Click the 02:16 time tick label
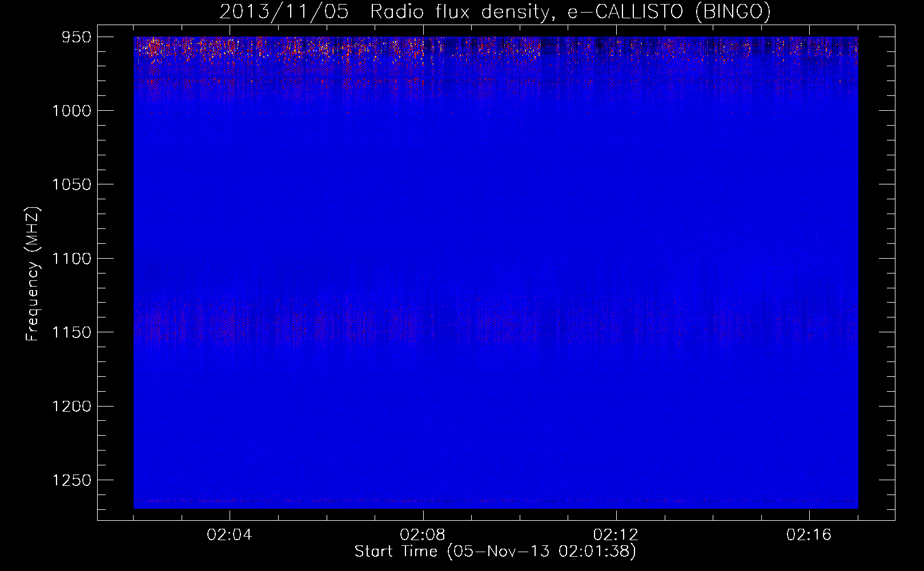Image resolution: width=924 pixels, height=571 pixels. point(809,535)
